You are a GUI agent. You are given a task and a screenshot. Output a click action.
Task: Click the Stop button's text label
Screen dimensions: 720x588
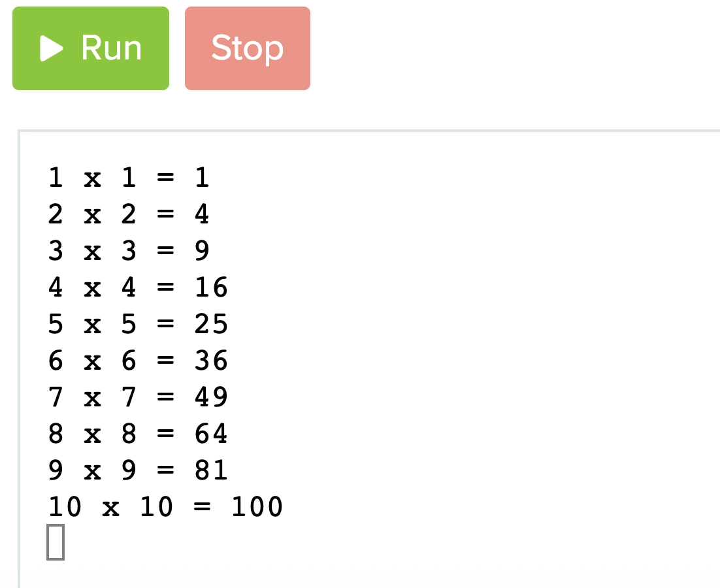(x=246, y=47)
